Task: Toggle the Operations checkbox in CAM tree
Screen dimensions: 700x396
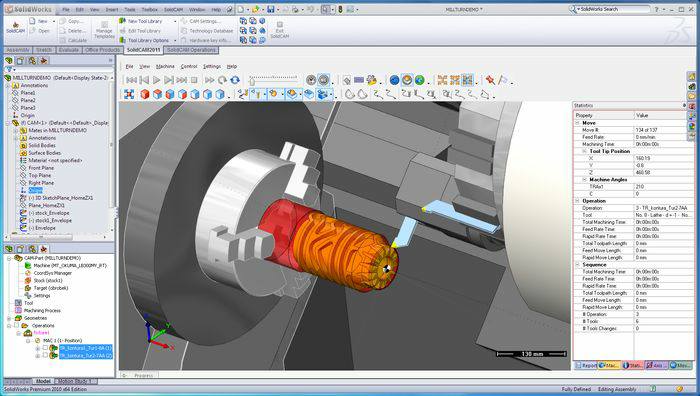Action: (x=17, y=325)
